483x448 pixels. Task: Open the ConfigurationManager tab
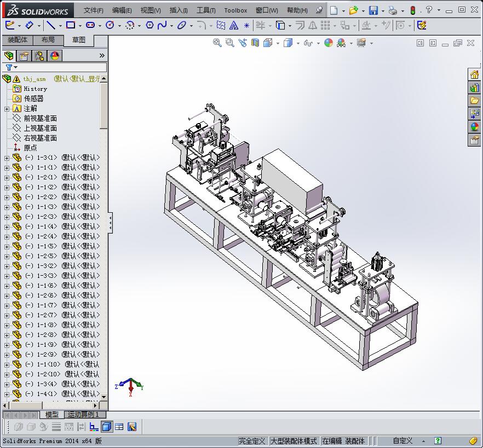[x=38, y=55]
